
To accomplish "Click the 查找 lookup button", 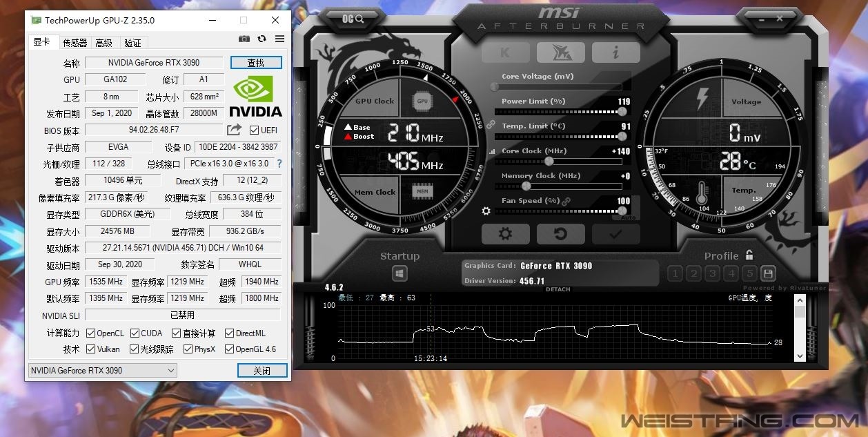I will click(x=255, y=63).
